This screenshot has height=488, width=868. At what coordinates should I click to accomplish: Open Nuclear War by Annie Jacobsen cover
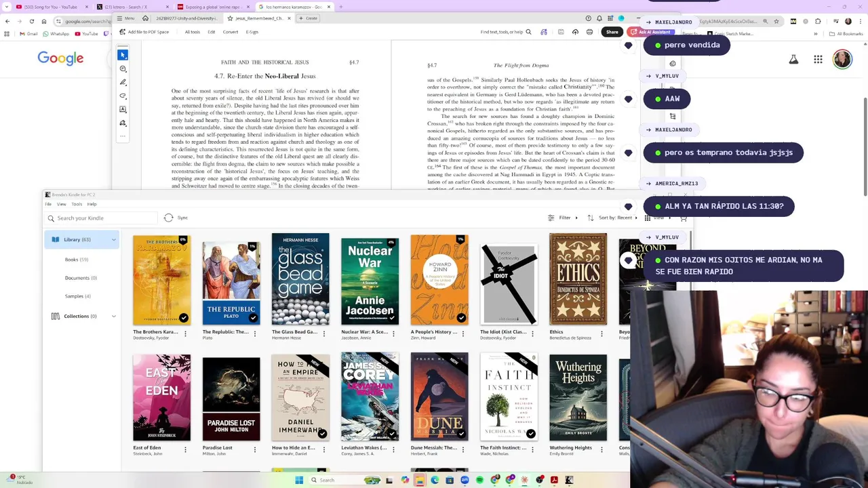[x=370, y=281]
